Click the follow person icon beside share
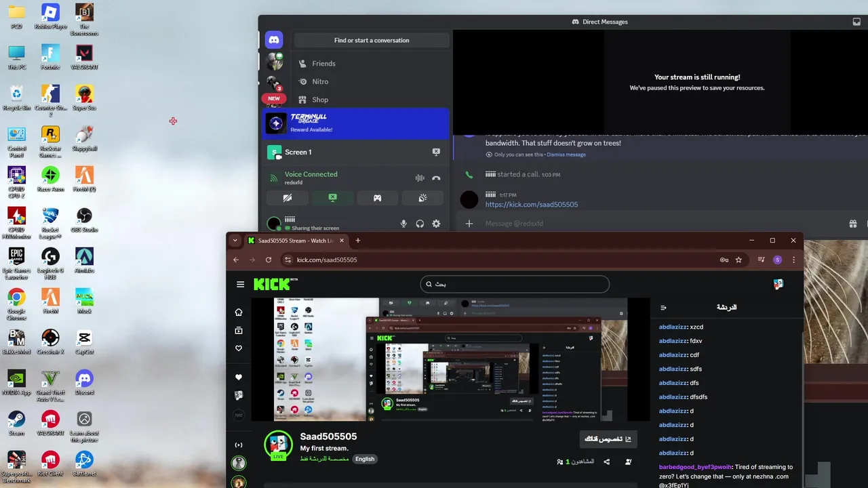The width and height of the screenshot is (868, 488). [x=629, y=462]
